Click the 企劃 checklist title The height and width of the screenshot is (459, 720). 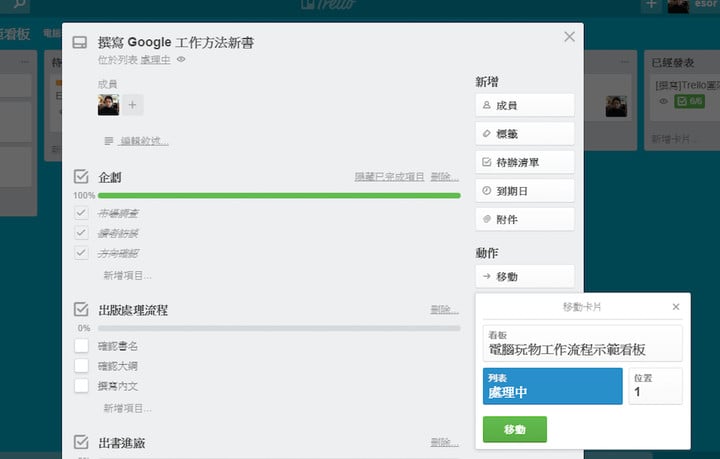tap(110, 177)
